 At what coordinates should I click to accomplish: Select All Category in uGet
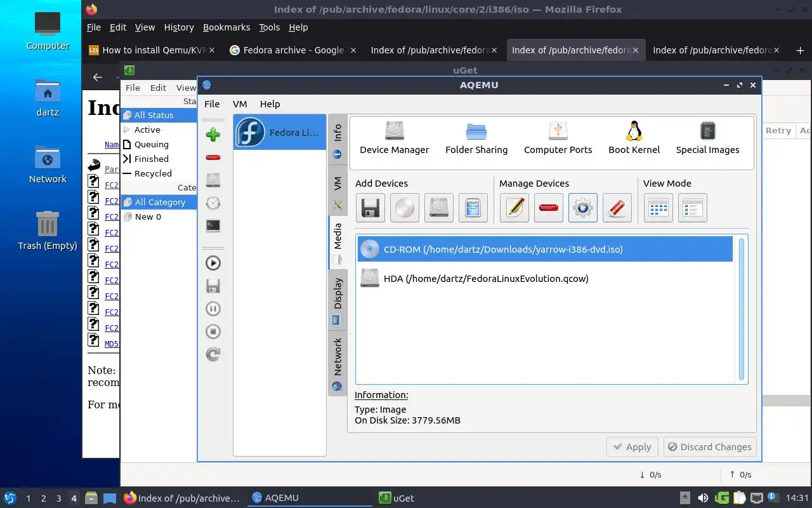tap(159, 202)
